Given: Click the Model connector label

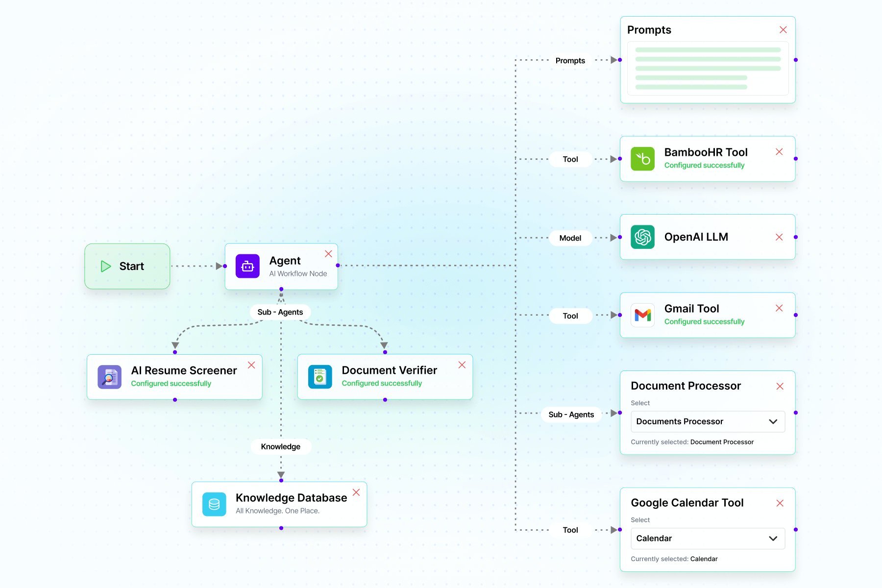Looking at the screenshot, I should point(570,238).
